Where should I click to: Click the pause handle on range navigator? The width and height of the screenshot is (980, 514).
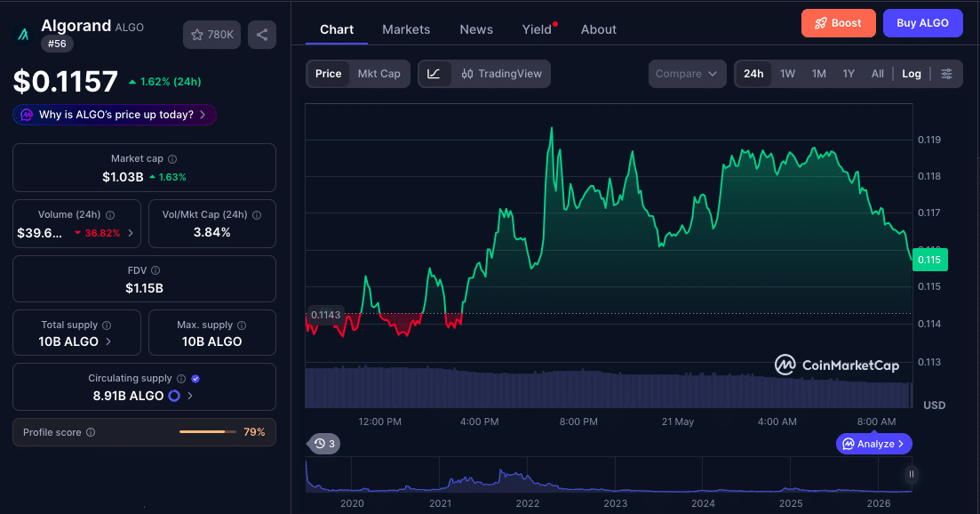pyautogui.click(x=912, y=474)
